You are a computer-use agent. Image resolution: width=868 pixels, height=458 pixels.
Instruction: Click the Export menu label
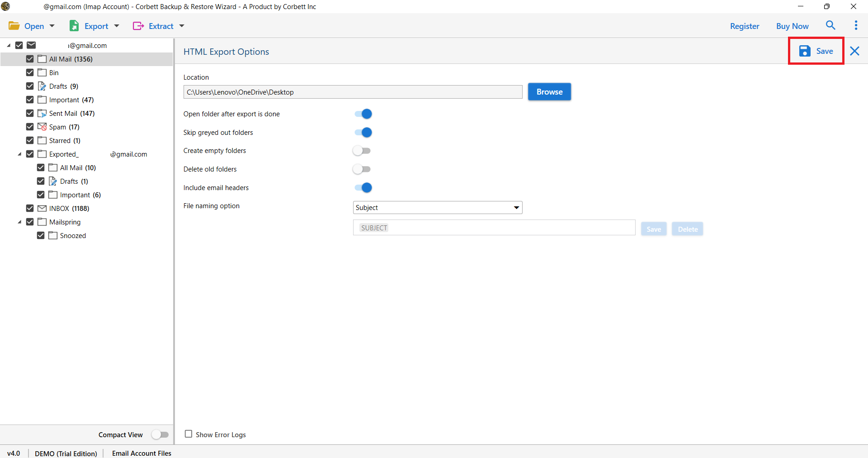pyautogui.click(x=96, y=26)
